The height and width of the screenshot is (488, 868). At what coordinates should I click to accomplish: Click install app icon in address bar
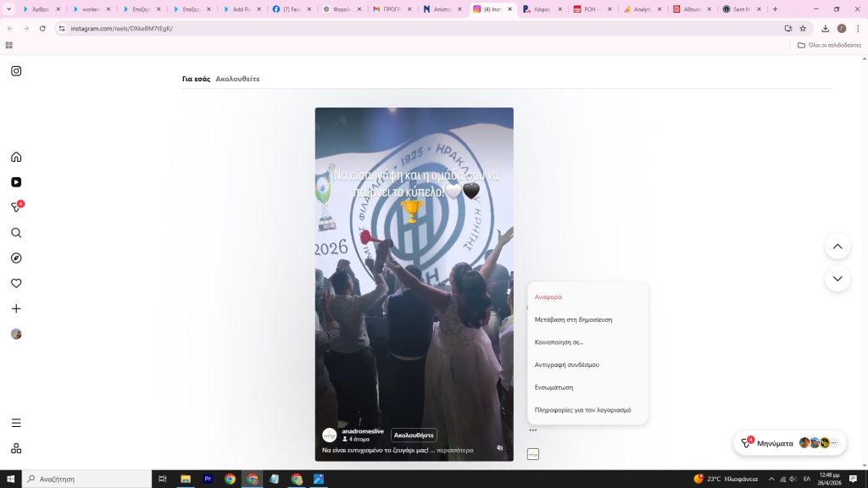[787, 28]
